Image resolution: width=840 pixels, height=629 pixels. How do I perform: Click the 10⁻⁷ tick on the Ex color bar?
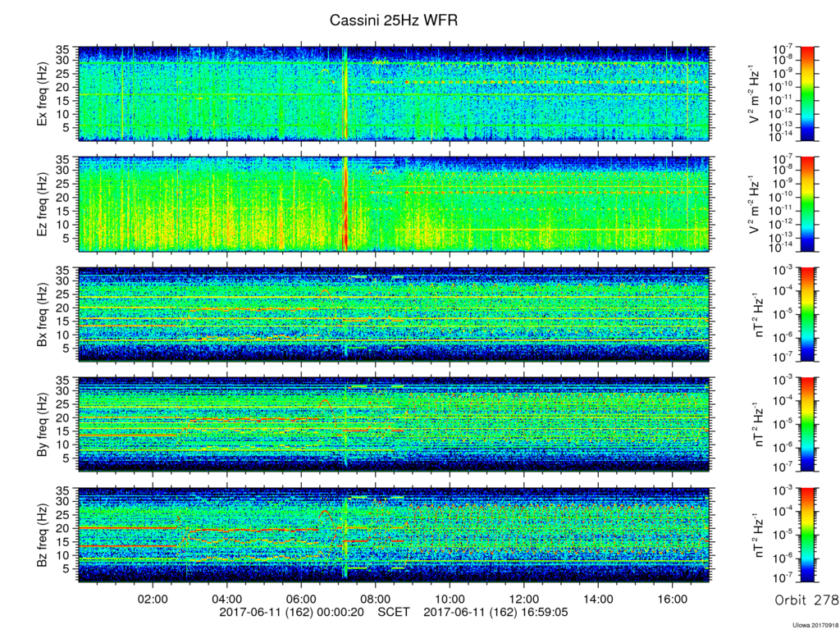[x=784, y=49]
